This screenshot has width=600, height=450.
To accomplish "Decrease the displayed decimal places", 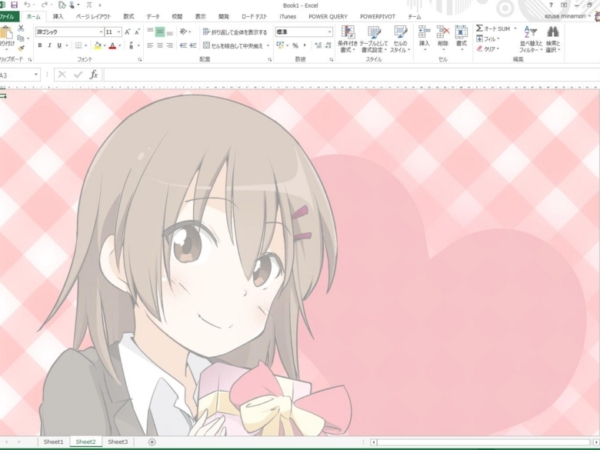I will (328, 46).
